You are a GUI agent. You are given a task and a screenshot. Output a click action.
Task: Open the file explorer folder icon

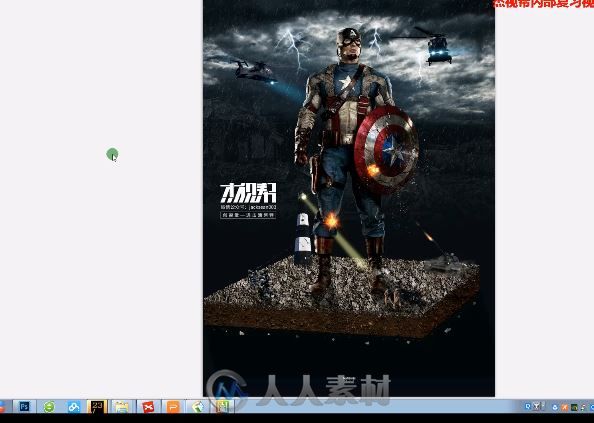pos(122,407)
